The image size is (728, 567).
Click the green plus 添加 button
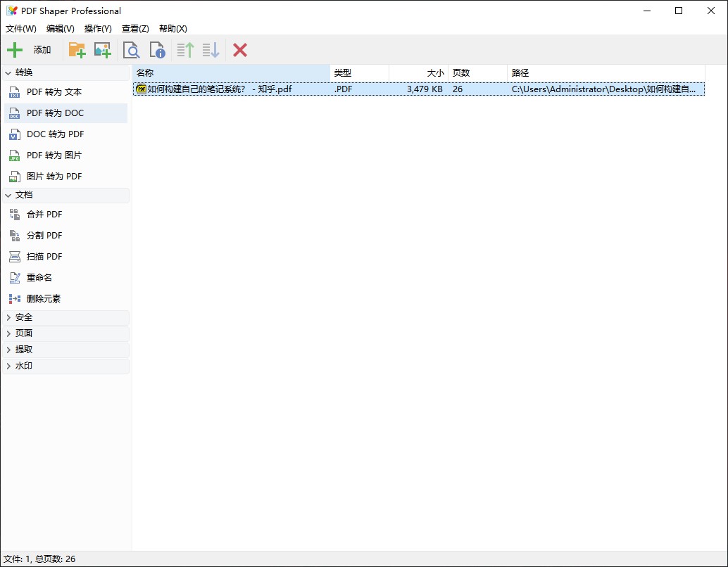(29, 50)
